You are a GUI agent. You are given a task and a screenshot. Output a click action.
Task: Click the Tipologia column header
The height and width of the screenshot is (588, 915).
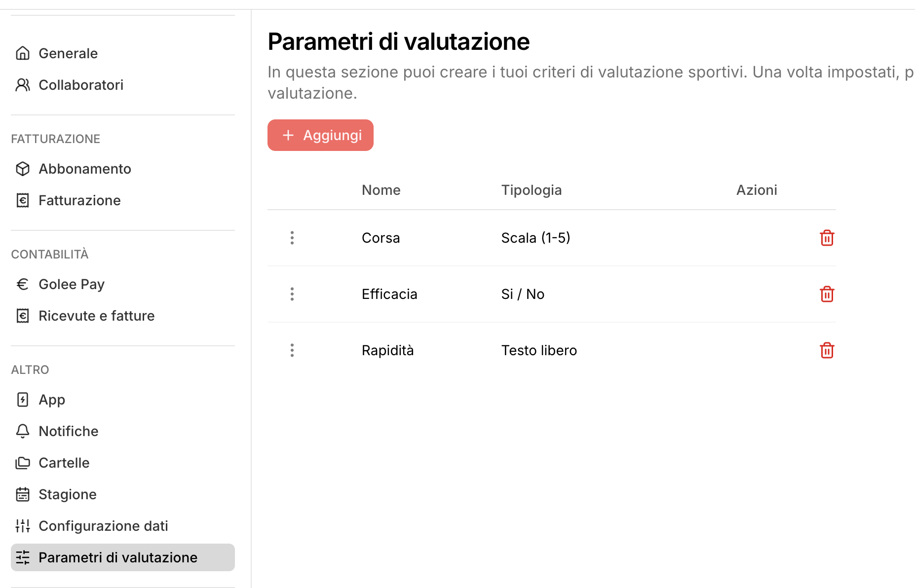click(532, 190)
